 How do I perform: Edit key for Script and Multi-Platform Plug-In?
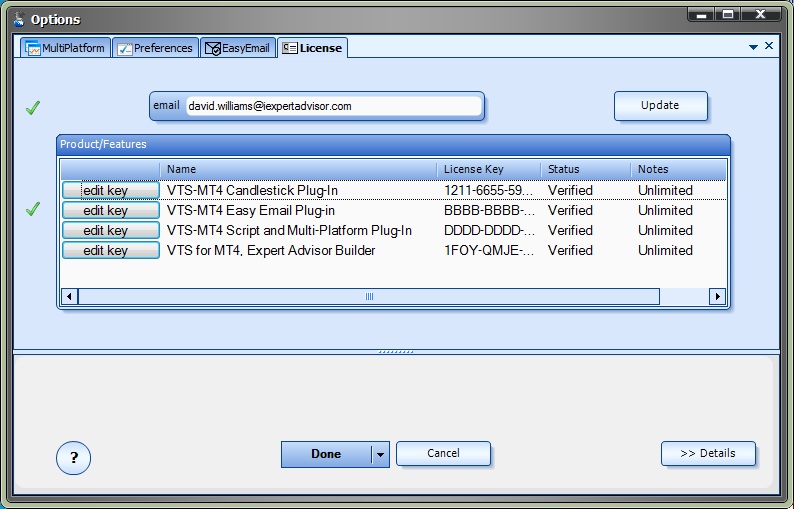pos(111,230)
